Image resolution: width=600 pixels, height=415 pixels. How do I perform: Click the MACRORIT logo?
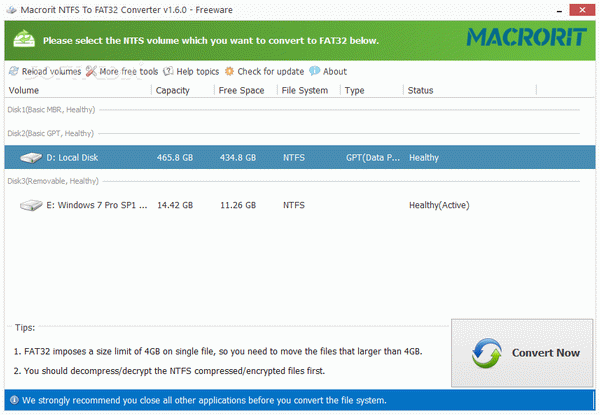[527, 37]
